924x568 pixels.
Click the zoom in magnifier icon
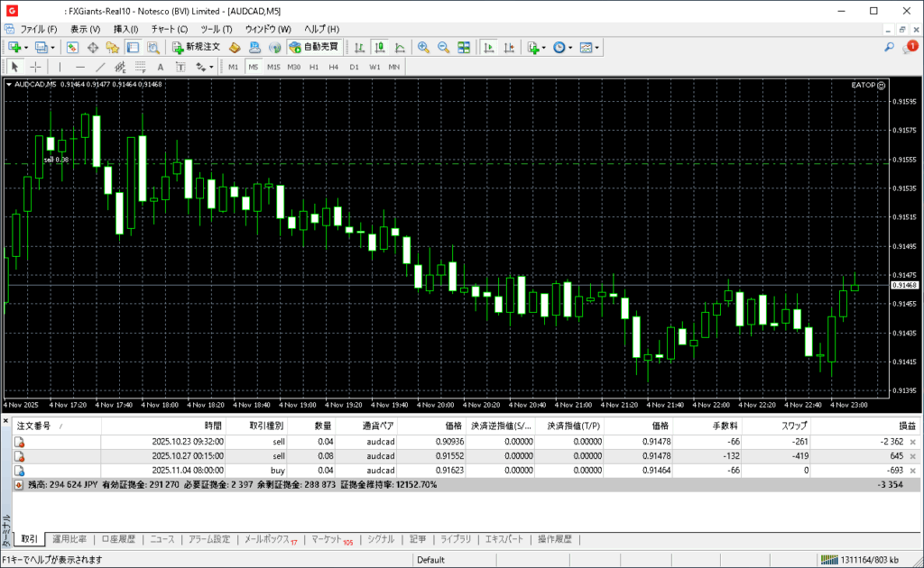point(421,47)
